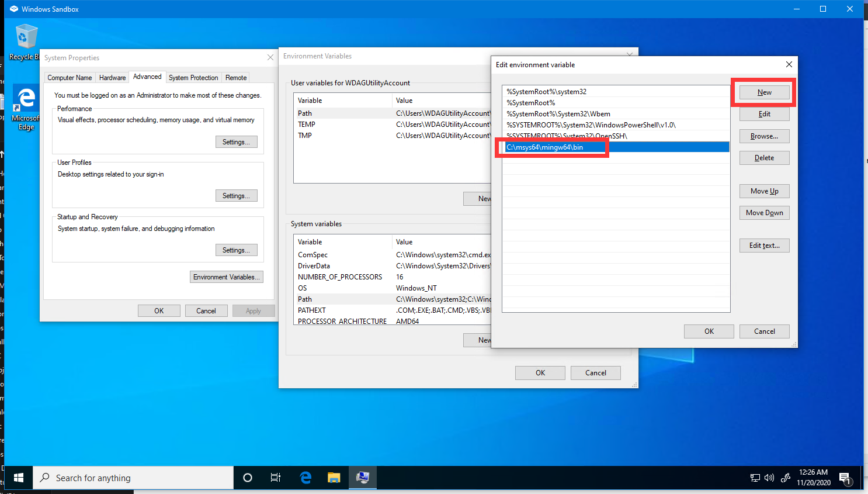The width and height of the screenshot is (868, 494).
Task: Select user variable TMP row
Action: click(x=394, y=136)
